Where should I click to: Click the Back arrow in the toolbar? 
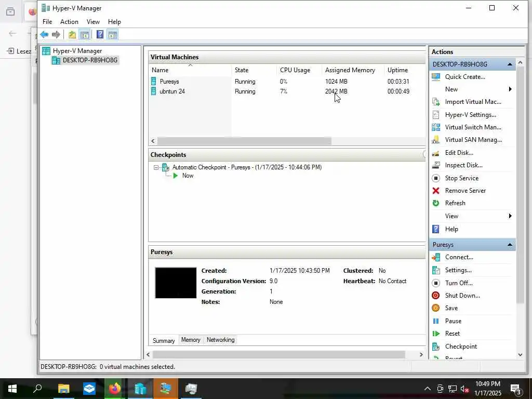[x=44, y=35]
